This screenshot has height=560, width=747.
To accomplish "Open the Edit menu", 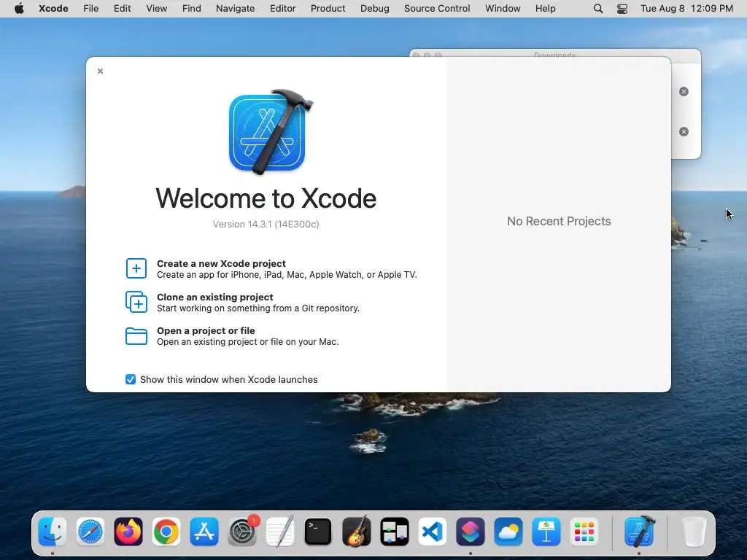I will click(x=122, y=9).
